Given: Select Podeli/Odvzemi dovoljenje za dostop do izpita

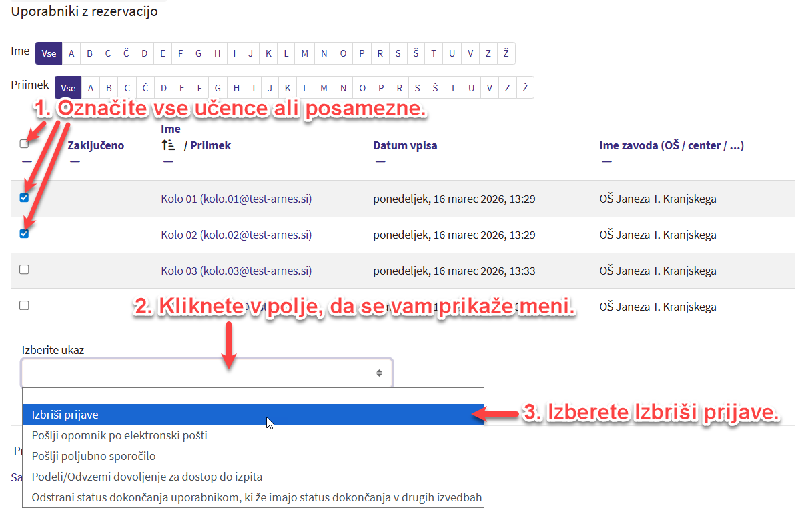Looking at the screenshot, I should pyautogui.click(x=147, y=477).
